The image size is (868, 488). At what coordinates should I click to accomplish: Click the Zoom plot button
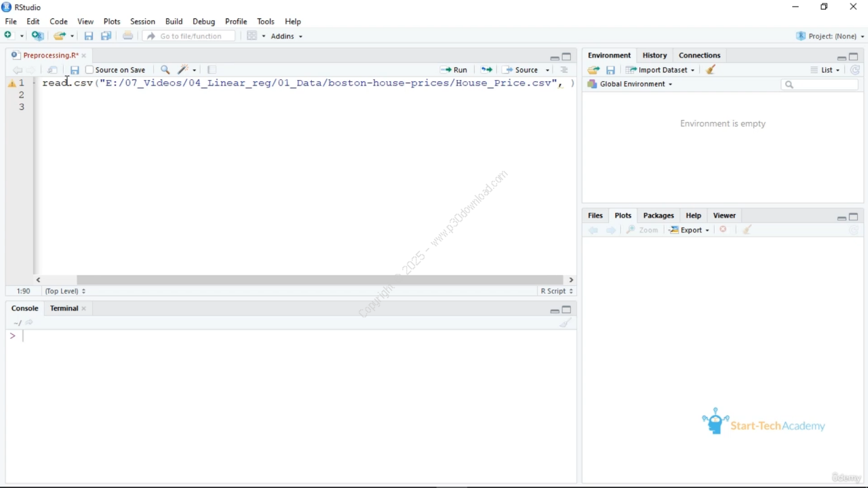coord(642,230)
